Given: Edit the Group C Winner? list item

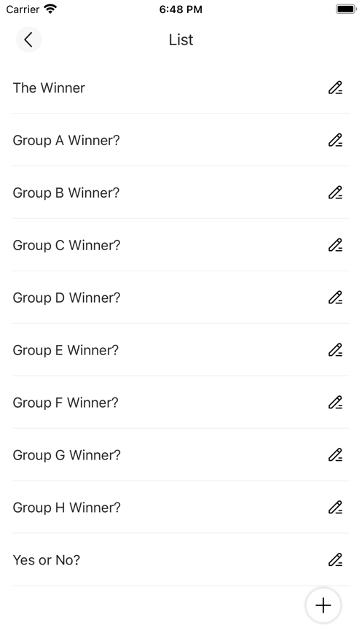Looking at the screenshot, I should click(x=335, y=245).
